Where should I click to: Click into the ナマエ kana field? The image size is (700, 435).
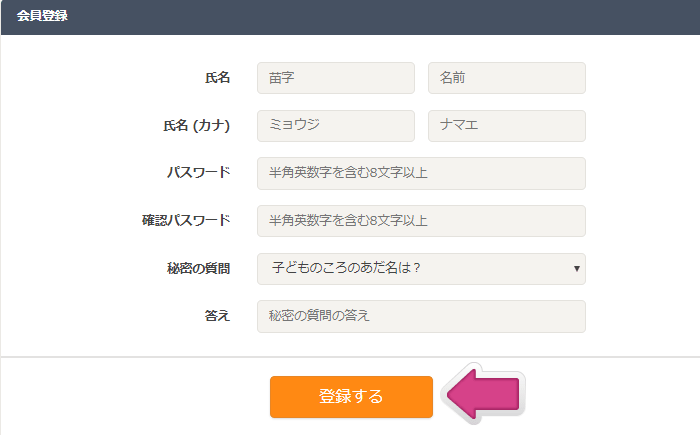point(507,126)
